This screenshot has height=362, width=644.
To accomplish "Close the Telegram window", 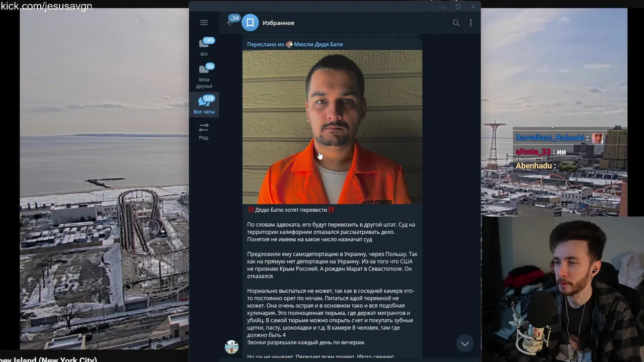I will click(473, 7).
